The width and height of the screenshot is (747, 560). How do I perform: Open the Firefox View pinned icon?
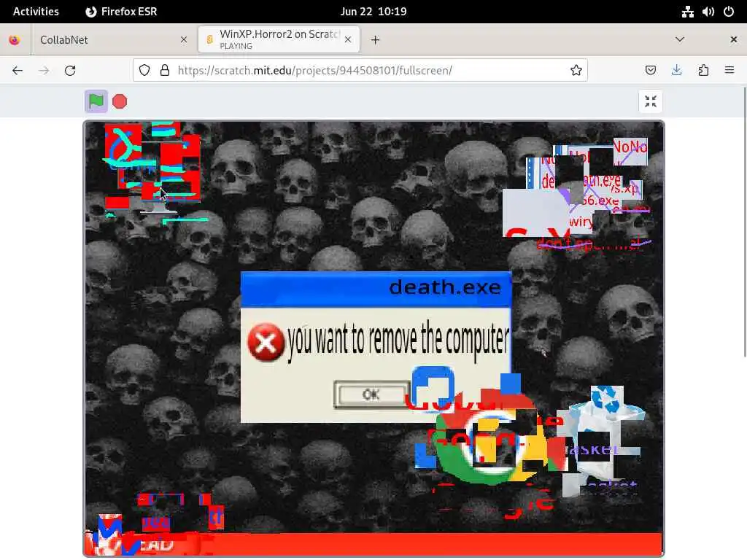click(15, 40)
